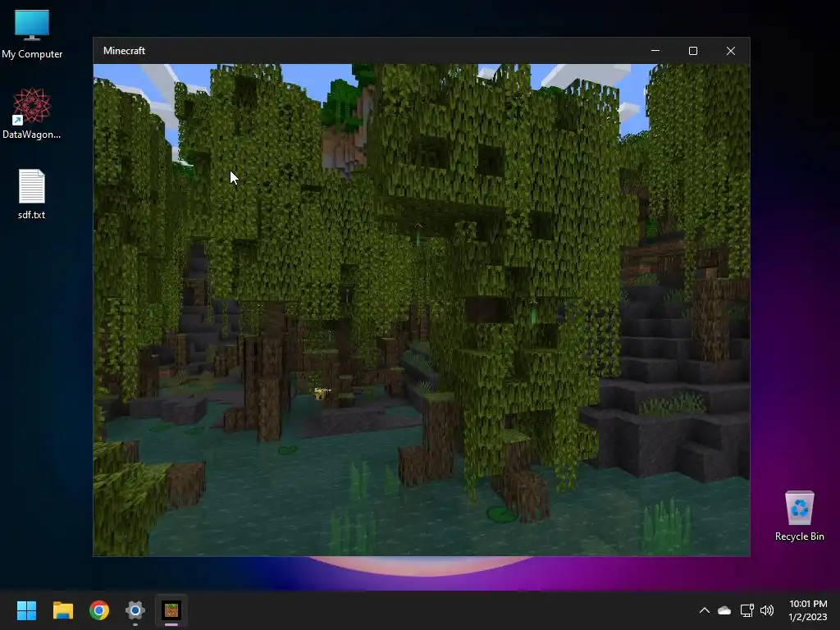Click the bee in the swamp
Image resolution: width=840 pixels, height=630 pixels.
pos(322,393)
